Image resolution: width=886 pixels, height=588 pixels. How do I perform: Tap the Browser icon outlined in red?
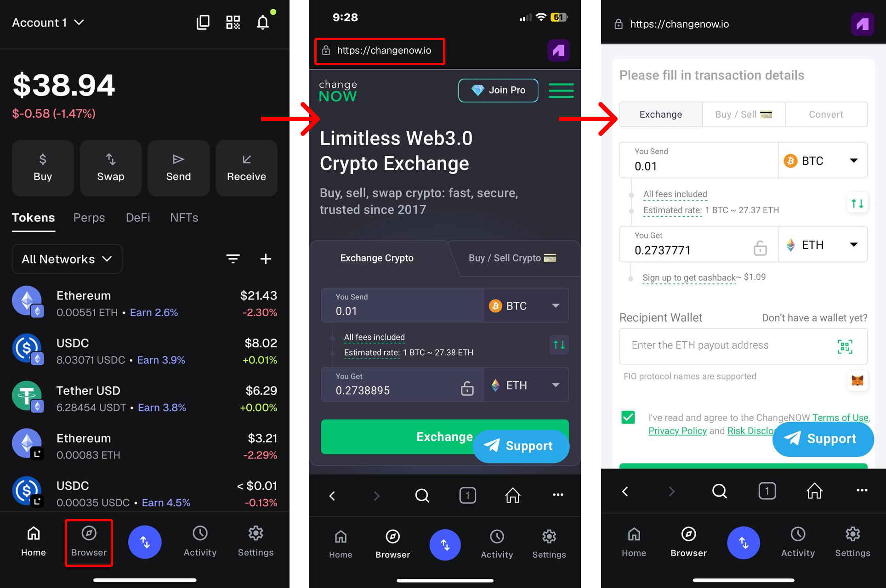pyautogui.click(x=89, y=543)
